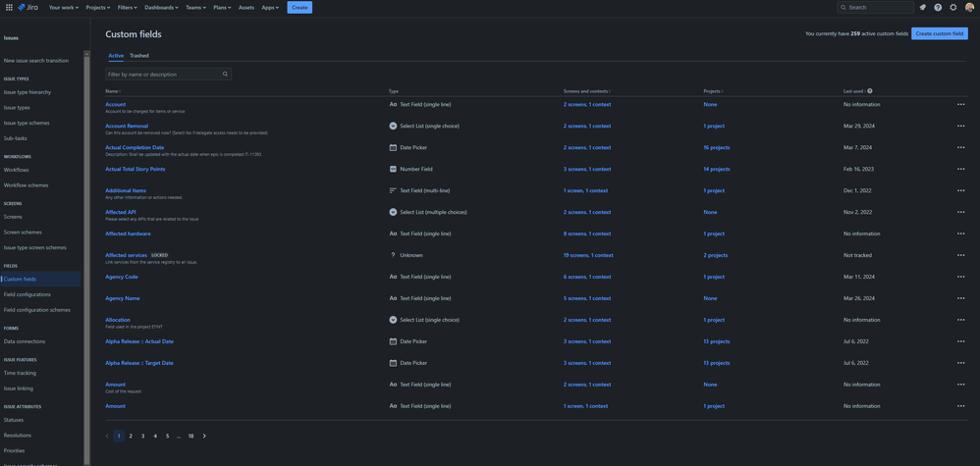Open more actions for Additional Items
The height and width of the screenshot is (466, 980).
click(x=960, y=190)
